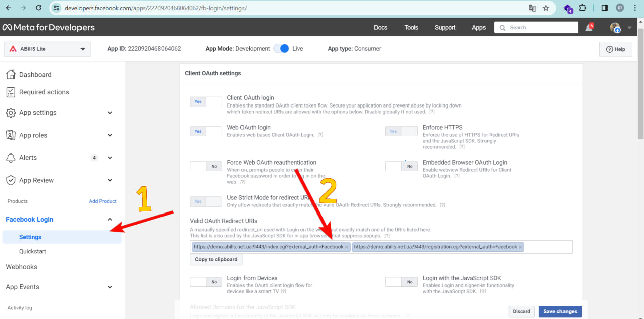Click the Meta for Developers logo

[x=48, y=28]
